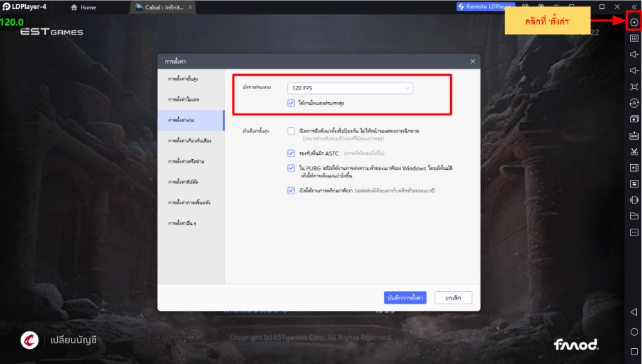
Task: Close the Cabal : Infinit... tab
Action: click(x=190, y=8)
